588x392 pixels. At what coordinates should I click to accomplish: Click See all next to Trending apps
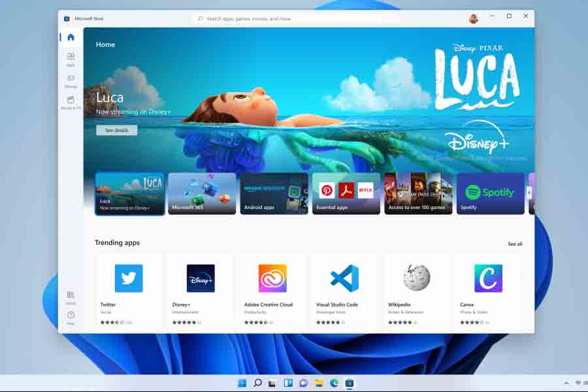pos(515,243)
